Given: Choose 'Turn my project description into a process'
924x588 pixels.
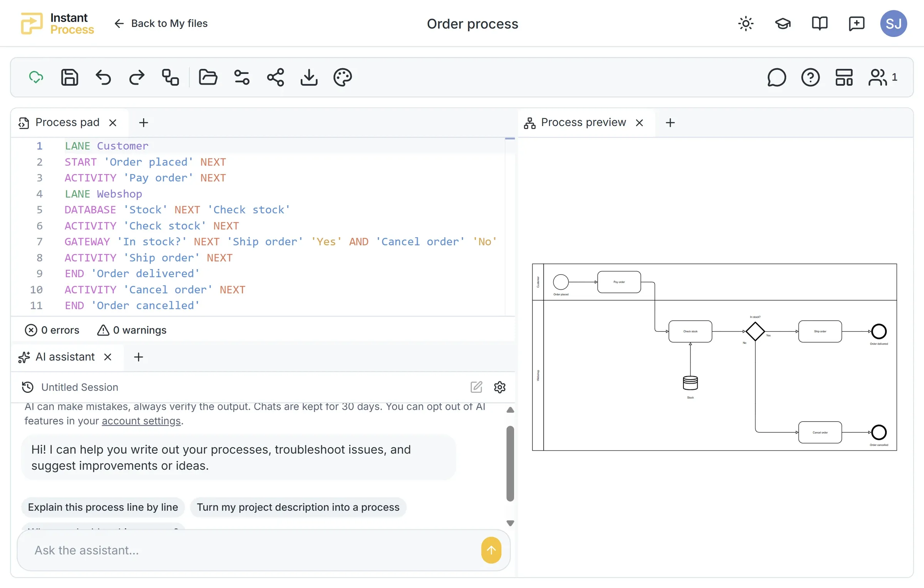Looking at the screenshot, I should click(x=298, y=507).
